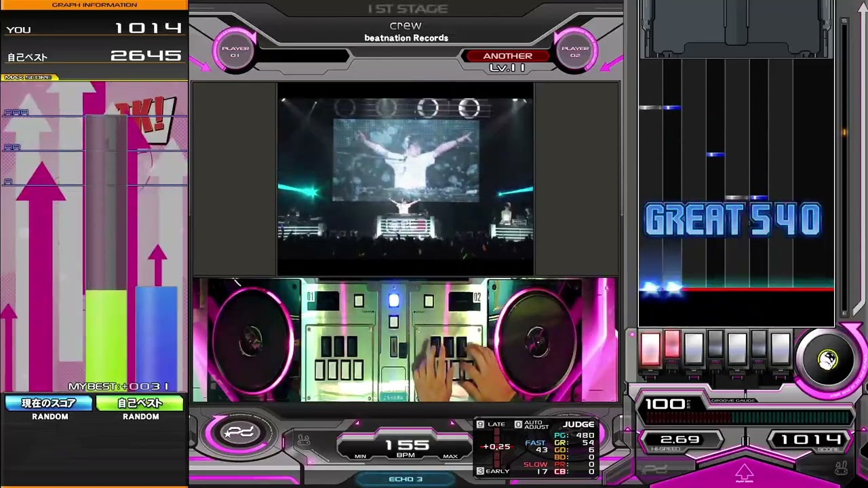Click the JUDGE heading in stats panel
The width and height of the screenshot is (868, 488).
[578, 424]
